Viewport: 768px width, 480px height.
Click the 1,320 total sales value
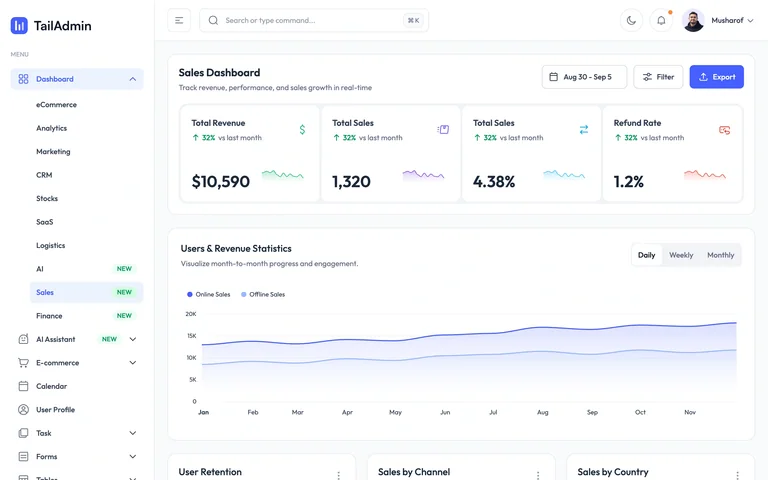click(351, 182)
